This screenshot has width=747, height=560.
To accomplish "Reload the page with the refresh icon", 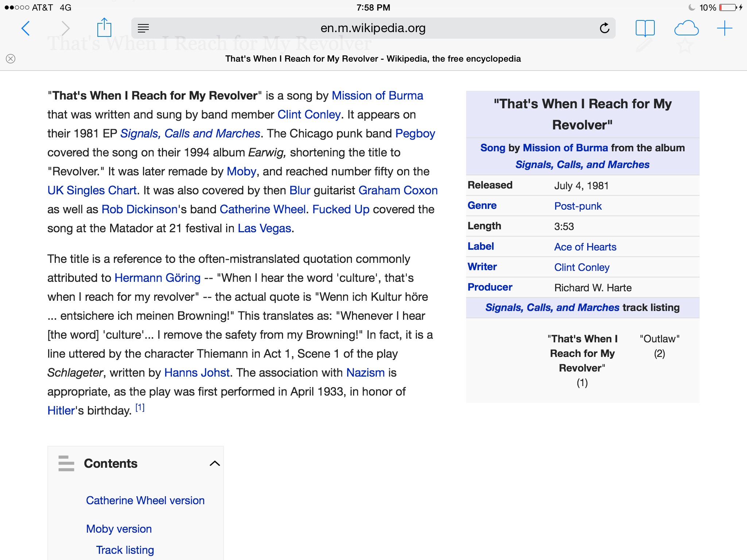I will (x=604, y=28).
